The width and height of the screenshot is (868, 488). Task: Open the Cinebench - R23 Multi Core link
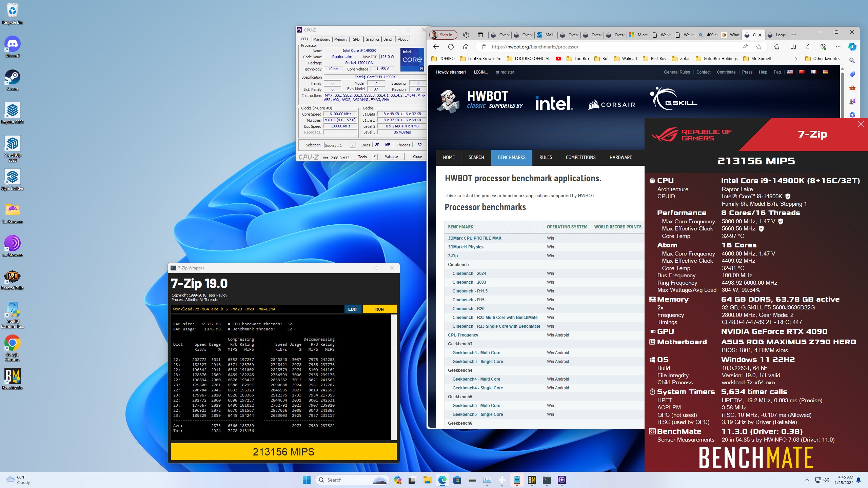[495, 317]
